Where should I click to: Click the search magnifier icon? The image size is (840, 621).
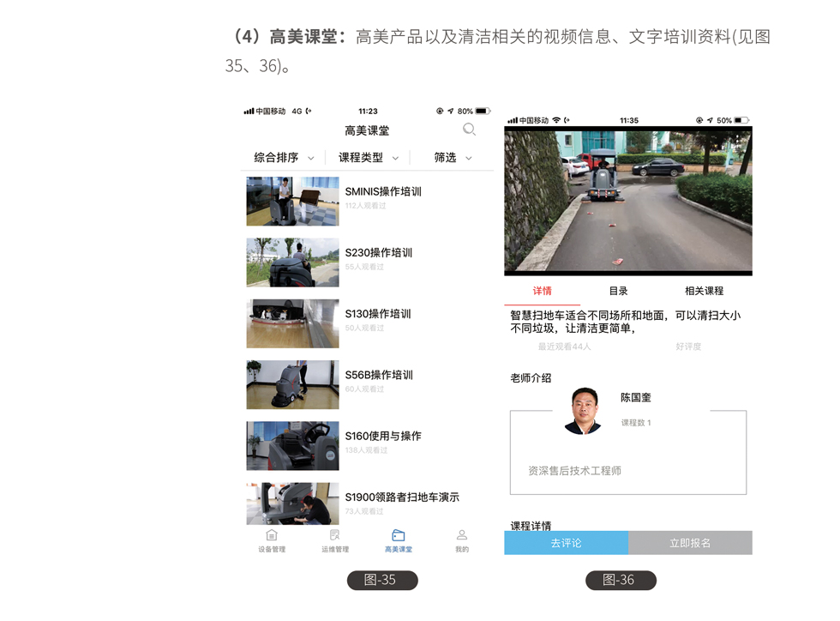click(x=469, y=130)
